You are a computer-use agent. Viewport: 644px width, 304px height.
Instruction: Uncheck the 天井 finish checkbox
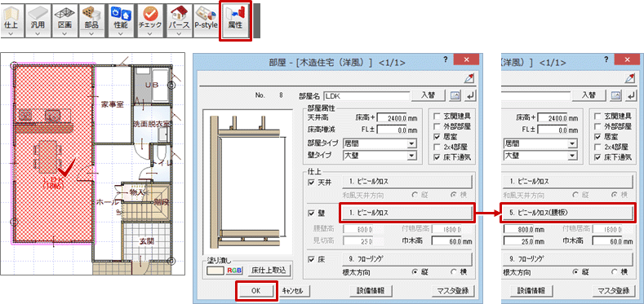pos(311,182)
